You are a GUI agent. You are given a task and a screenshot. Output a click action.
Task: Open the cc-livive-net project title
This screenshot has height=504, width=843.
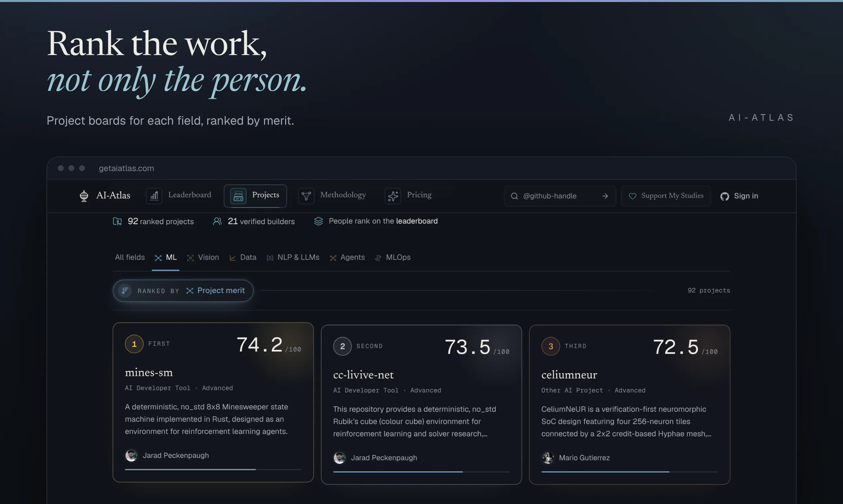(x=363, y=375)
